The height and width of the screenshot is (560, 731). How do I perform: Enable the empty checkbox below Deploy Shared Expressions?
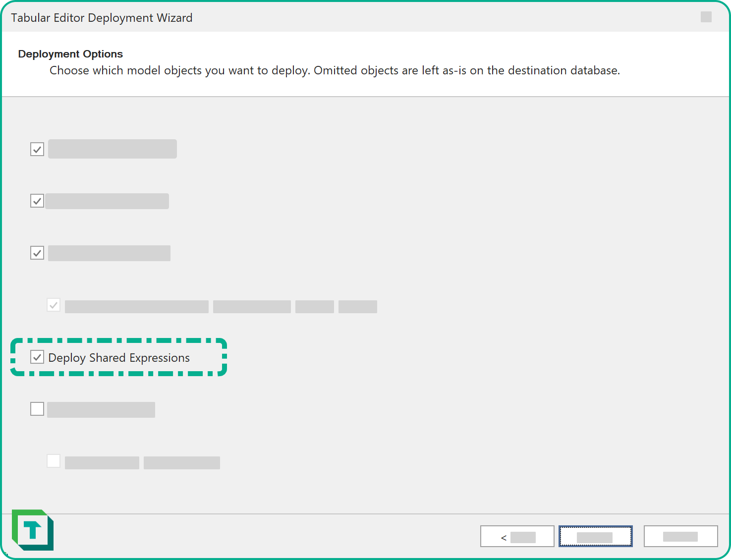click(37, 409)
